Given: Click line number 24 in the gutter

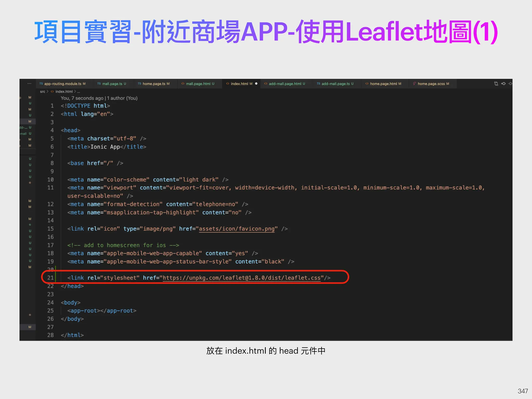Looking at the screenshot, I should [x=50, y=303].
